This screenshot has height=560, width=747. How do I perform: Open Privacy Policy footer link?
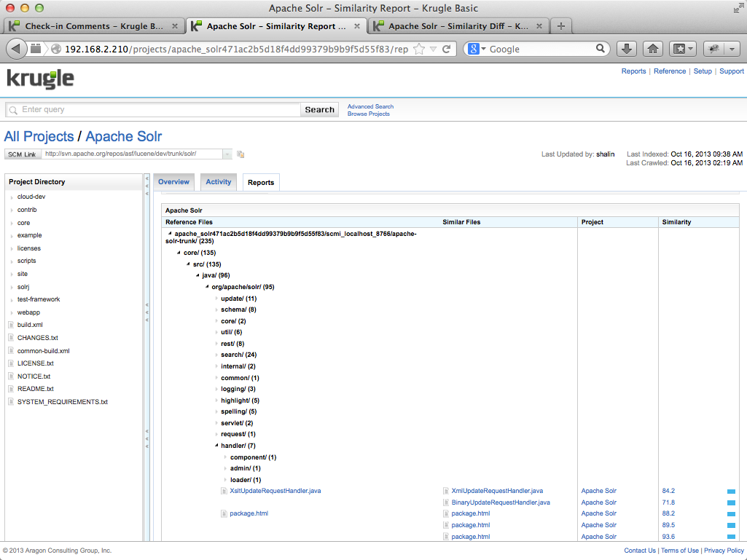(x=724, y=551)
